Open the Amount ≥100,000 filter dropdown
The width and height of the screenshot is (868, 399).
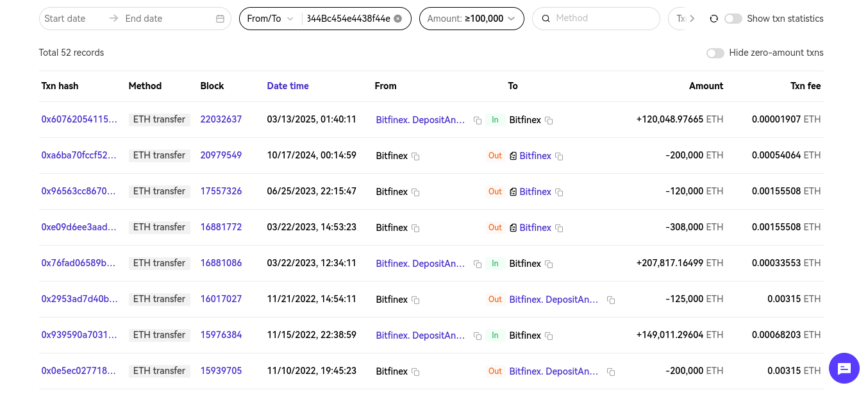point(472,19)
